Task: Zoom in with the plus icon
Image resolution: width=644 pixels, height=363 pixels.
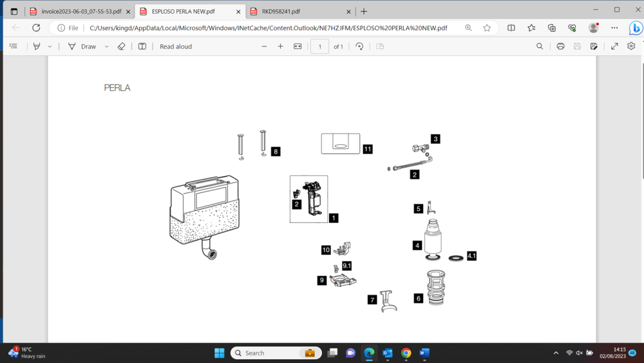Action: [280, 46]
